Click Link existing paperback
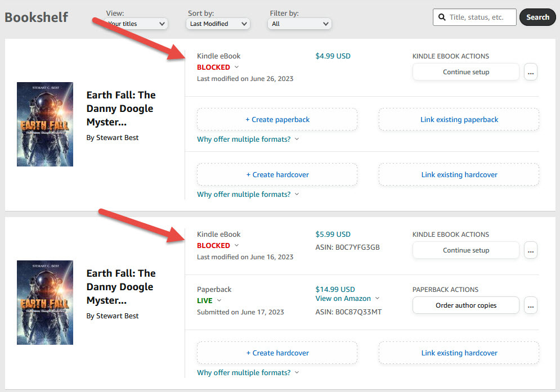 tap(459, 120)
